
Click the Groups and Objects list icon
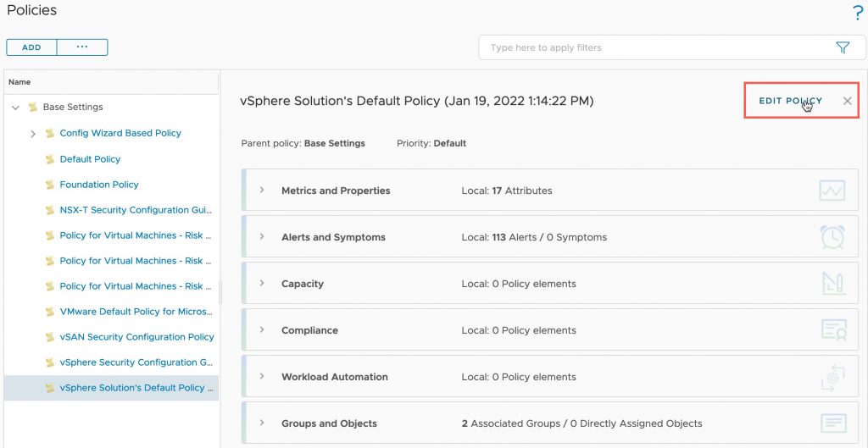833,423
